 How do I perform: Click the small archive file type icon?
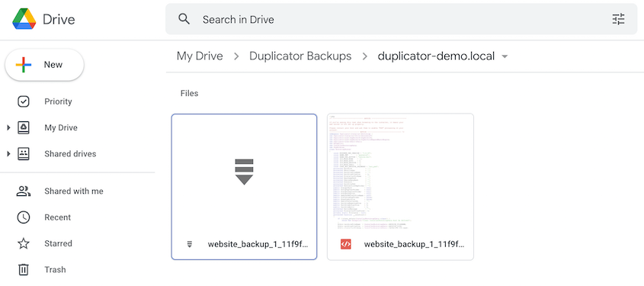[189, 244]
